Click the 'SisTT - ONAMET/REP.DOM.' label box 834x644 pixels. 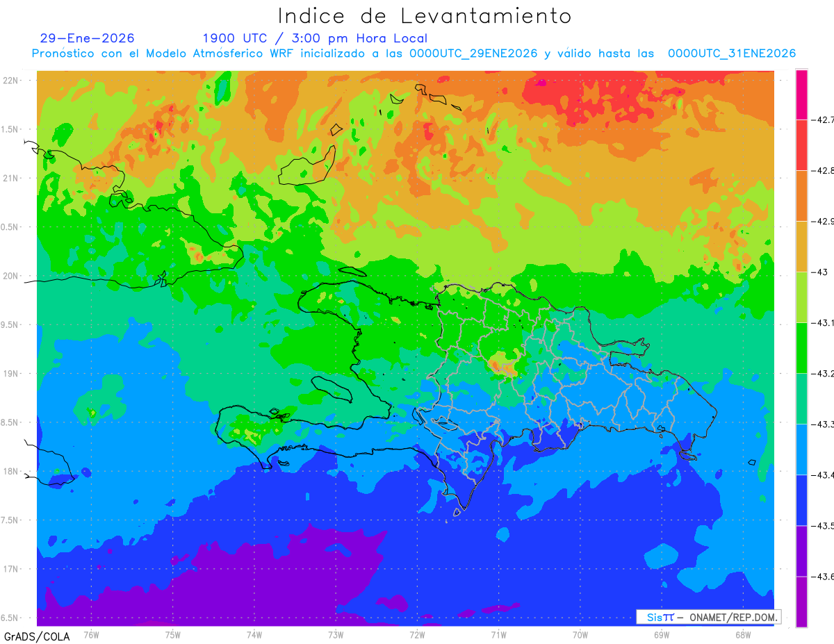709,617
